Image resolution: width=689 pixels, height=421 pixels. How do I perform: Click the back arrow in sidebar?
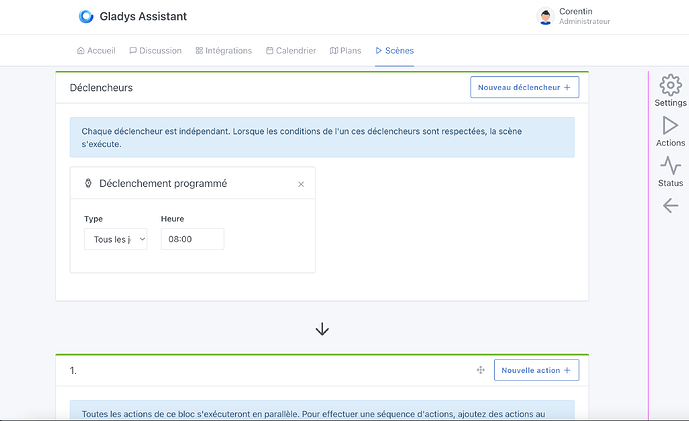click(670, 205)
